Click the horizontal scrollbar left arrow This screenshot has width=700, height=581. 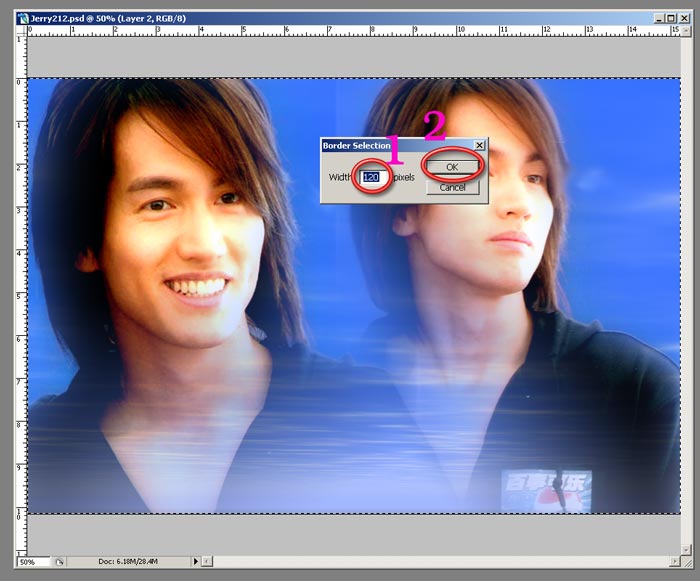coord(208,561)
